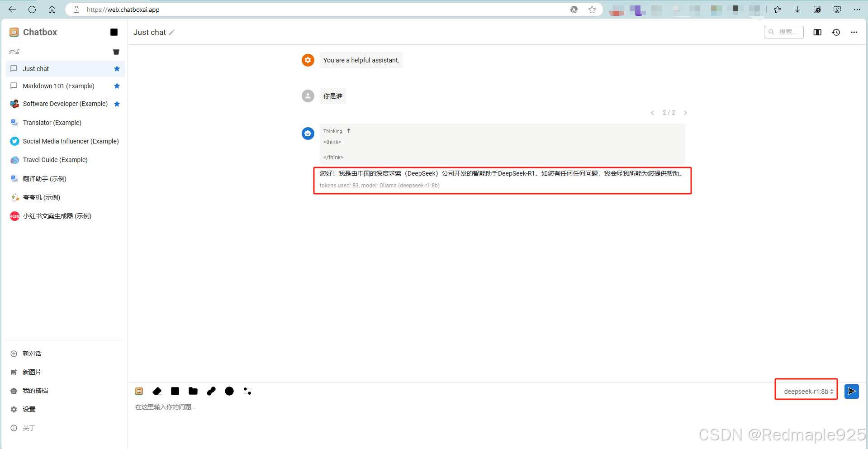Go to previous reply version arrow

coord(652,113)
